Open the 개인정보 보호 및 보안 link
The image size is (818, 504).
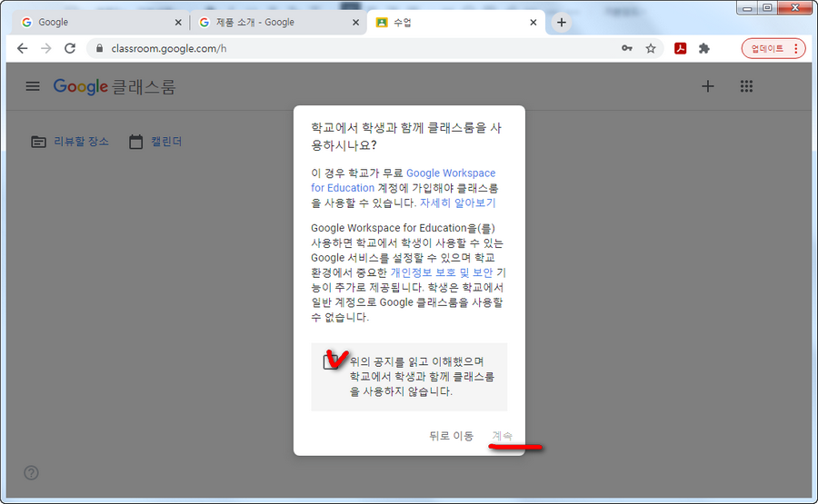click(x=442, y=272)
